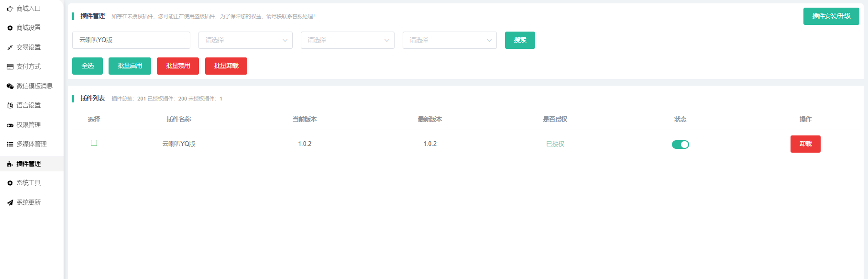Click the 是否授权 column header

[555, 119]
